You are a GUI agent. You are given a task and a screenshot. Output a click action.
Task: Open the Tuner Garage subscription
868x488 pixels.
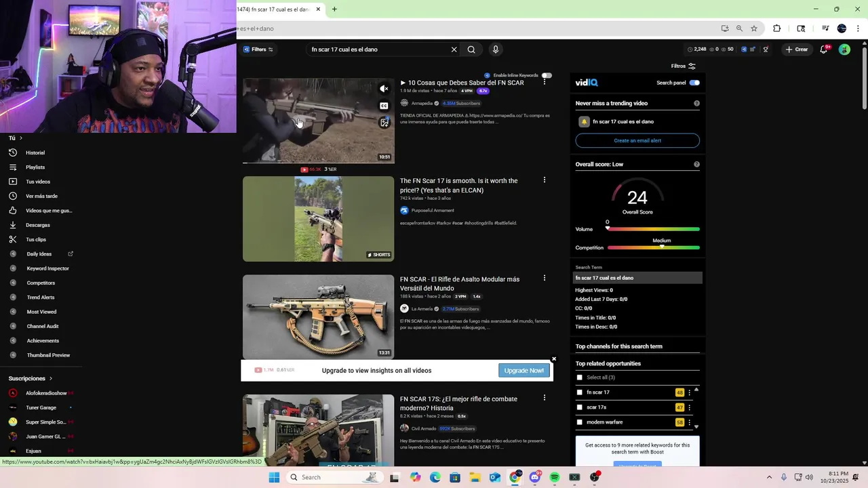41,408
